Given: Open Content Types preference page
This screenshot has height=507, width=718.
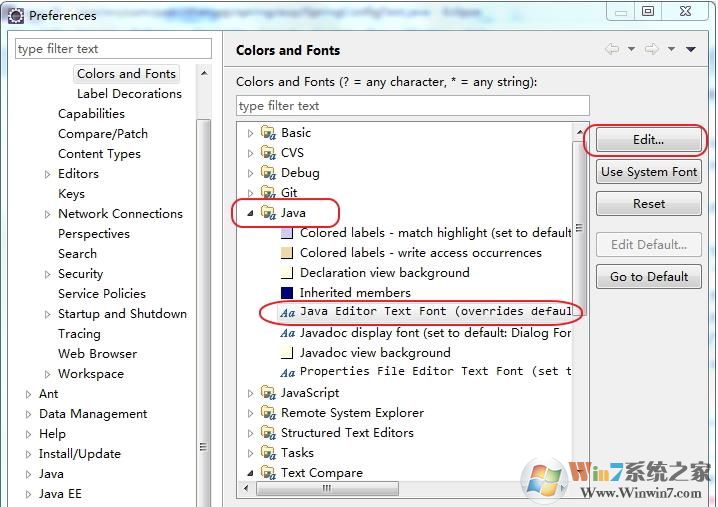Looking at the screenshot, I should coord(99,154).
